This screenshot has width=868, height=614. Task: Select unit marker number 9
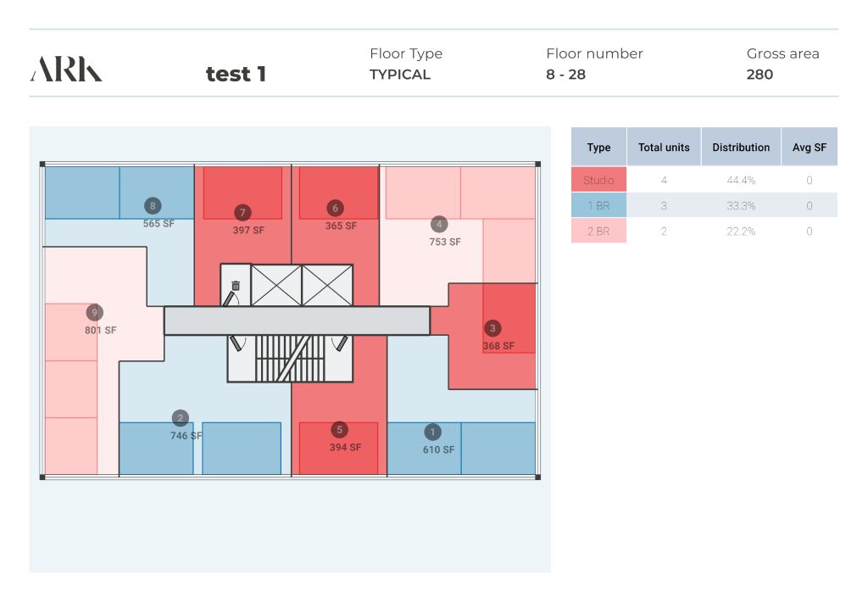[x=95, y=312]
